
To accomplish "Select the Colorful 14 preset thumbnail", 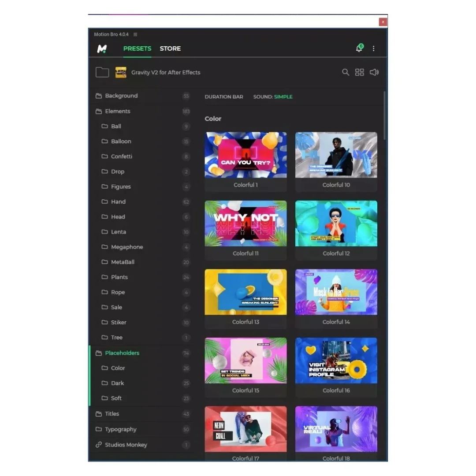I will (x=336, y=292).
